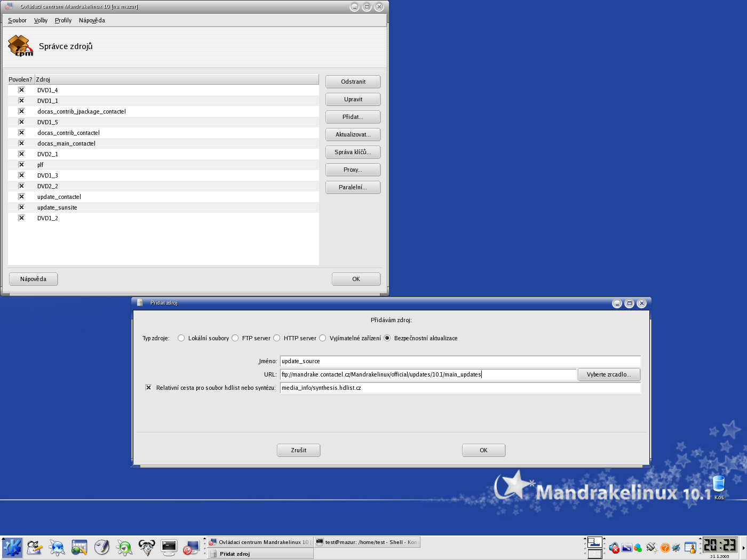
Task: Switch to the Shell Konsole taskbar entry
Action: pyautogui.click(x=367, y=542)
